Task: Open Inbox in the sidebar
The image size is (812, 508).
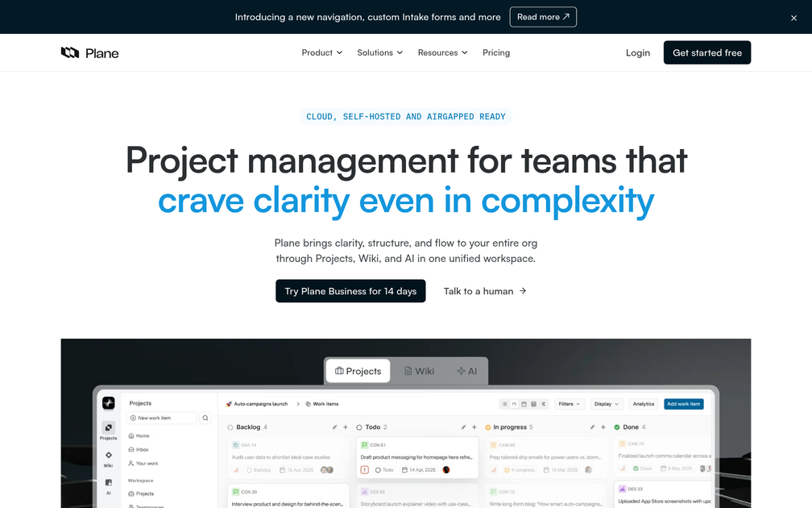Action: coord(142,449)
